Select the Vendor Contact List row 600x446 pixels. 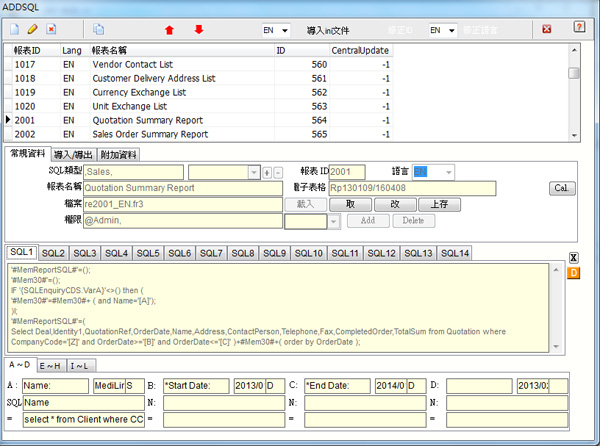pyautogui.click(x=199, y=64)
